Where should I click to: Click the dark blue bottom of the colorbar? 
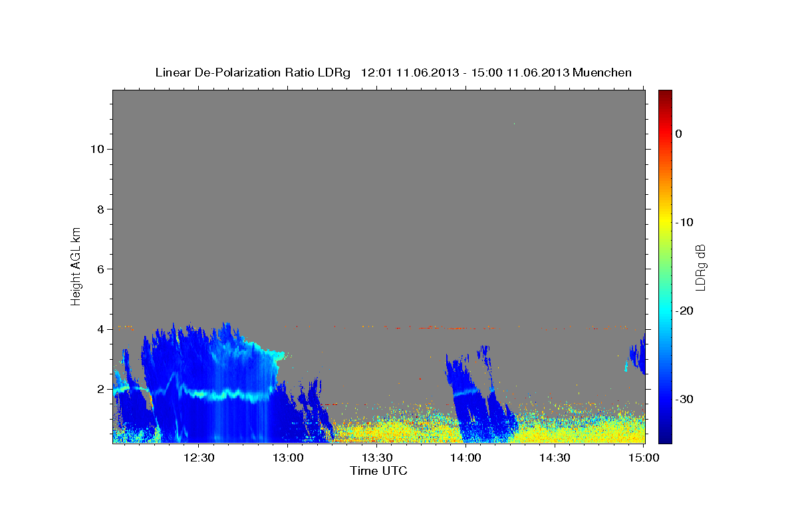[x=665, y=436]
